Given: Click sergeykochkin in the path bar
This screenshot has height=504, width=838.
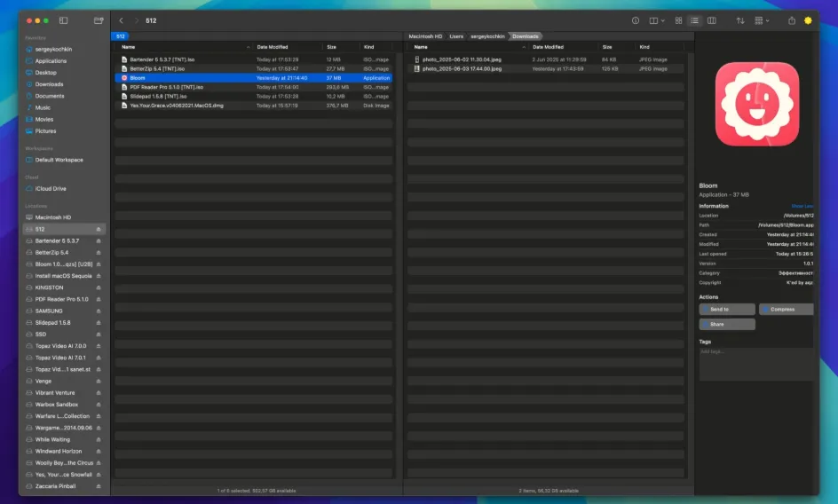Looking at the screenshot, I should click(x=486, y=36).
